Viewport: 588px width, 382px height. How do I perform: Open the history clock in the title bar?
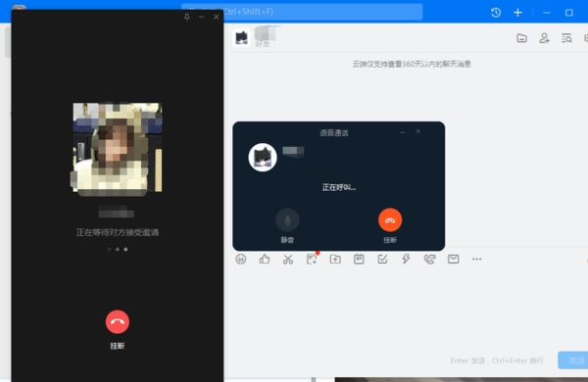[x=496, y=13]
